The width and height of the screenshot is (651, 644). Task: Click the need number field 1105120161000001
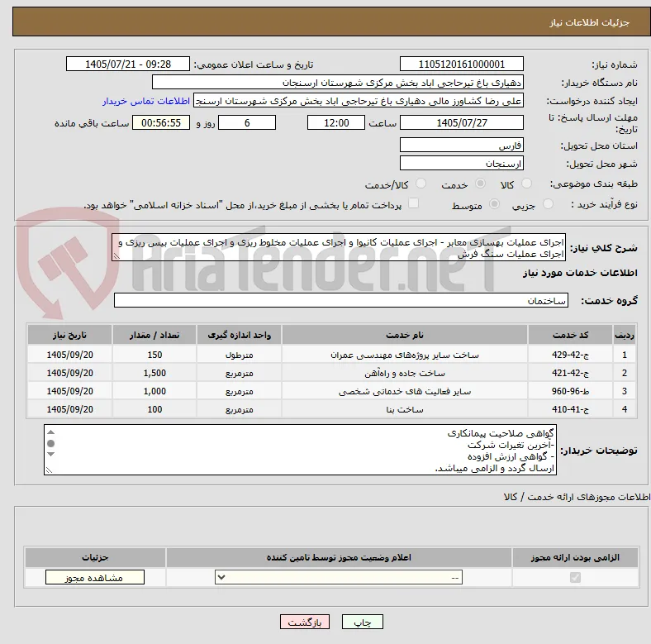coord(461,64)
